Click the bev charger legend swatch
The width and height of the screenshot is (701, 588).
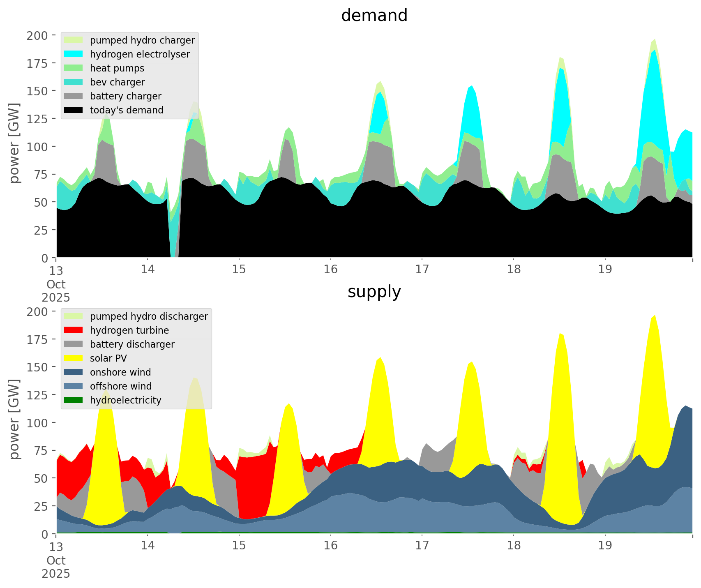pyautogui.click(x=74, y=82)
